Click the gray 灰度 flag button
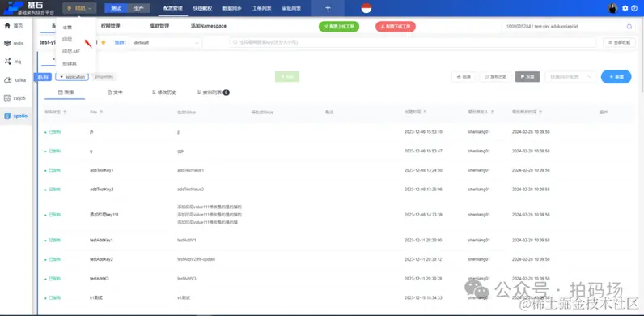This screenshot has width=644, height=316. click(527, 76)
